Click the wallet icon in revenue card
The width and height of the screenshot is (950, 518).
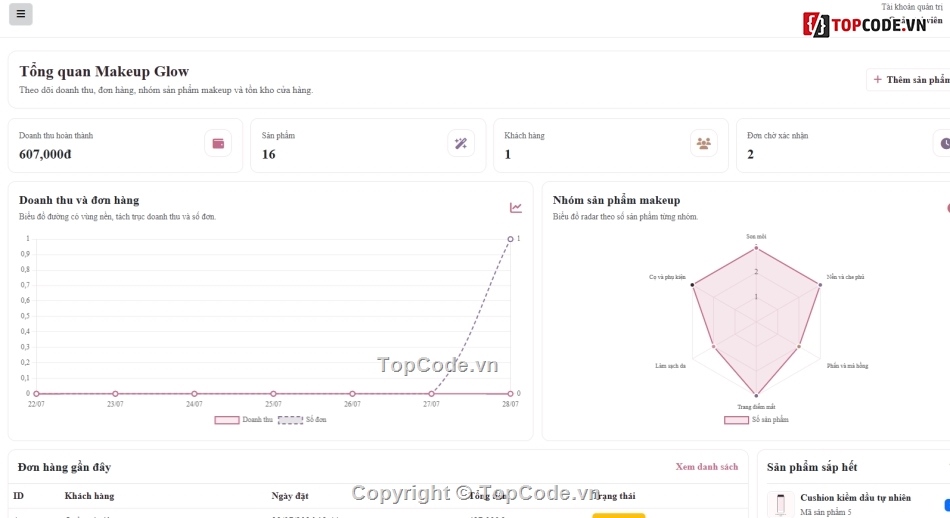218,144
